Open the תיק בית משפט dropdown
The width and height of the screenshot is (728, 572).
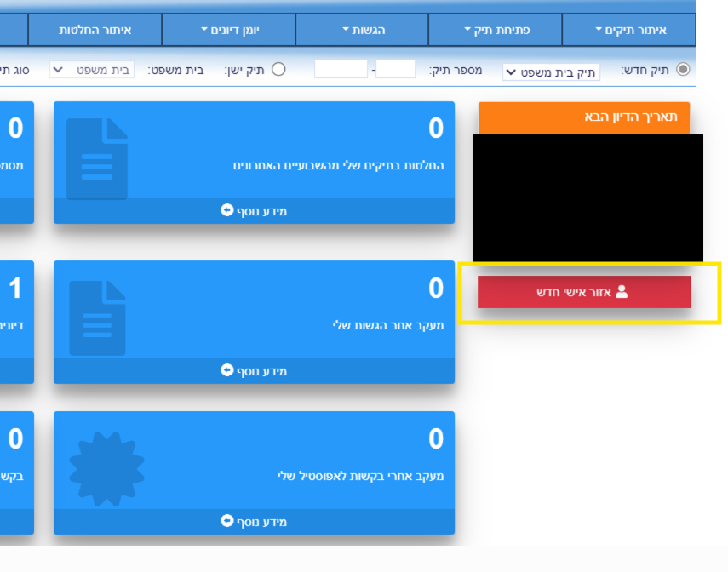click(551, 71)
